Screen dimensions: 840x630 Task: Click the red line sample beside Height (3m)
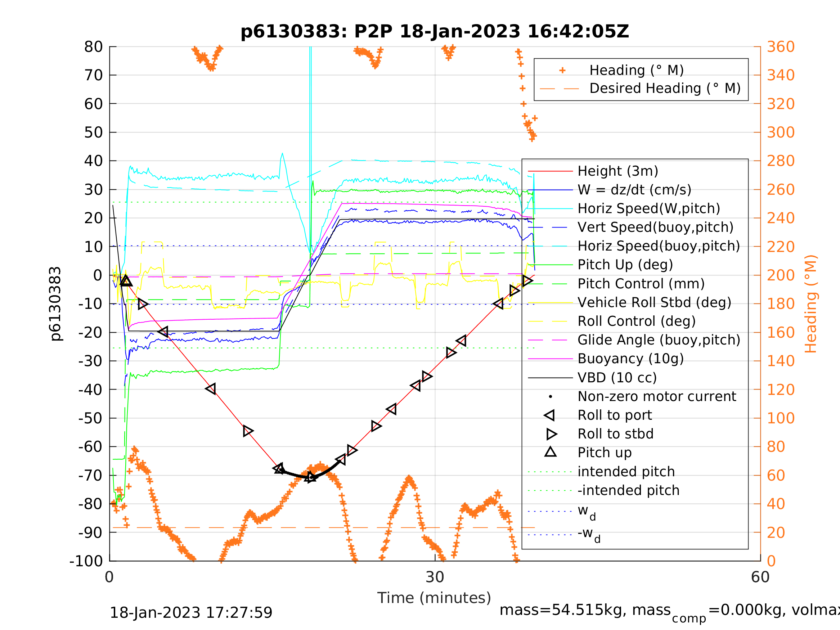coord(550,171)
